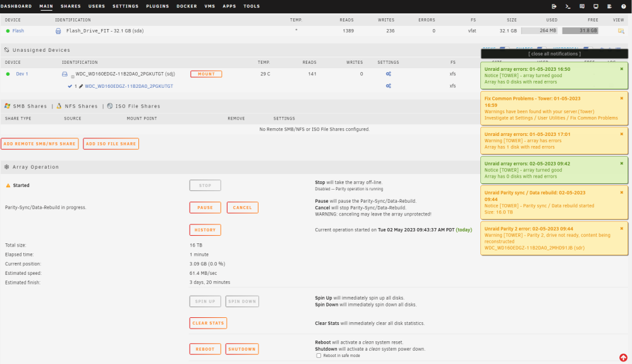
Task: Click the greyed-out Stop array button
Action: 205,185
